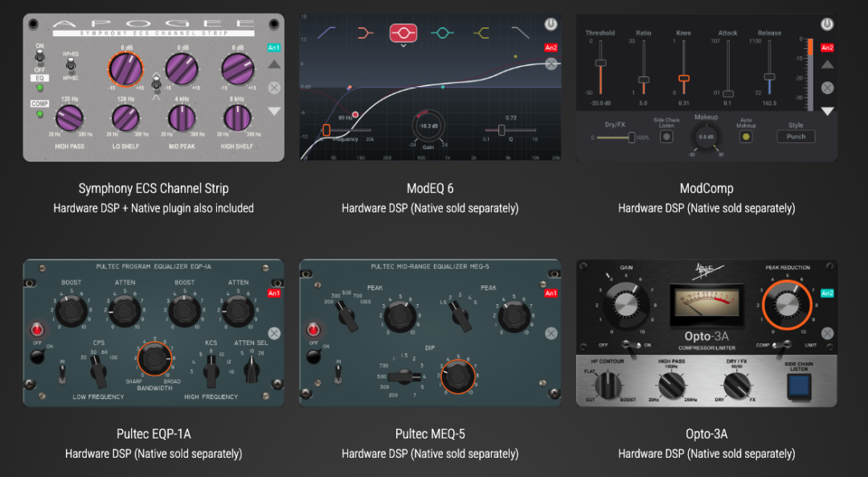Click the selected red peak band icon in ModEQ 6
The image size is (868, 477).
(x=403, y=33)
